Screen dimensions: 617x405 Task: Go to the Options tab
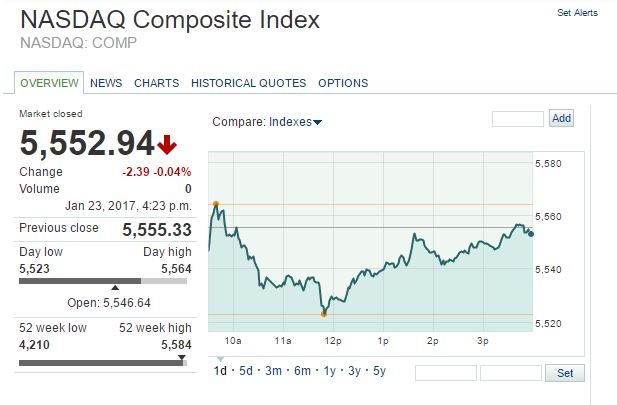coord(343,83)
